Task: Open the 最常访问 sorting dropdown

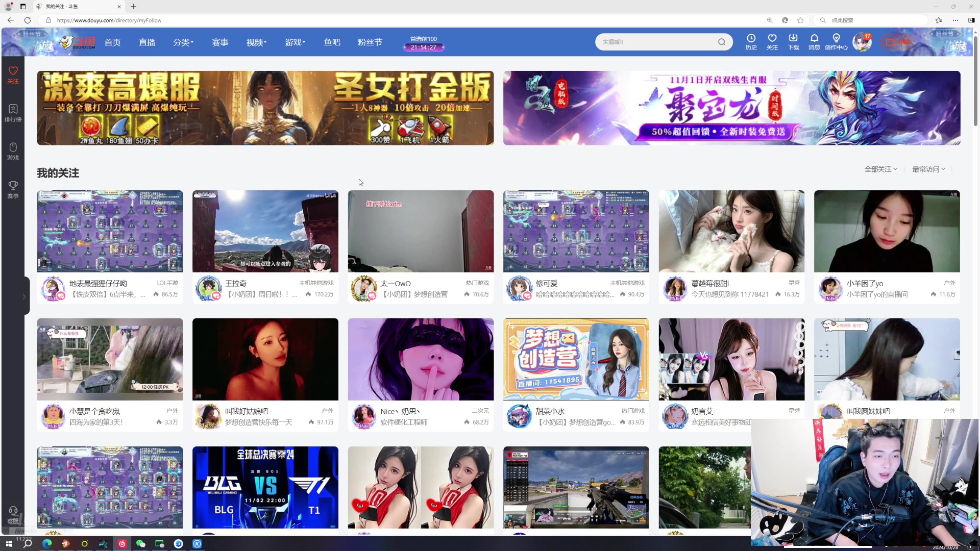Action: coord(928,169)
